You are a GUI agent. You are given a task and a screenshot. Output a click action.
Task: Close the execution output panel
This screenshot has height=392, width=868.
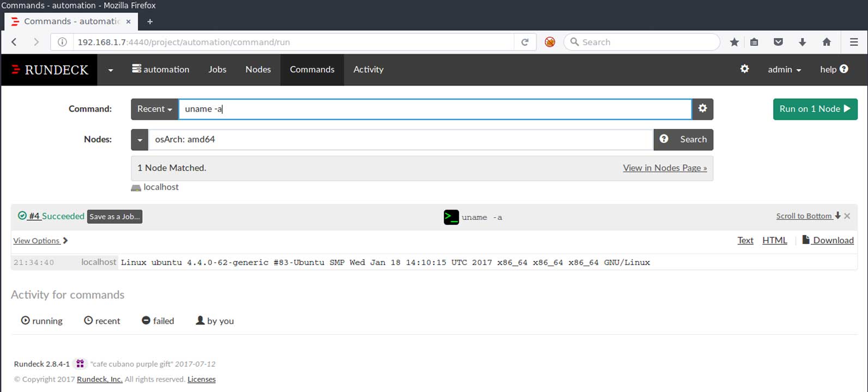[x=847, y=216]
